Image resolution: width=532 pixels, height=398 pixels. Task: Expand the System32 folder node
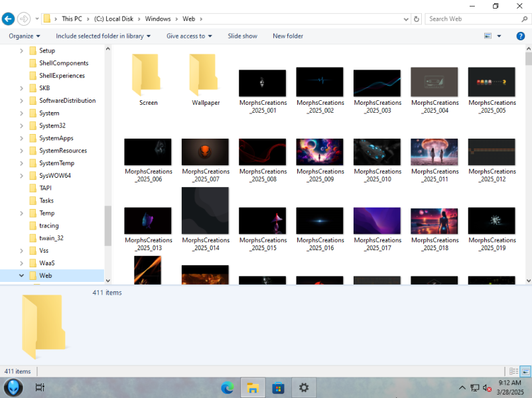coord(22,126)
